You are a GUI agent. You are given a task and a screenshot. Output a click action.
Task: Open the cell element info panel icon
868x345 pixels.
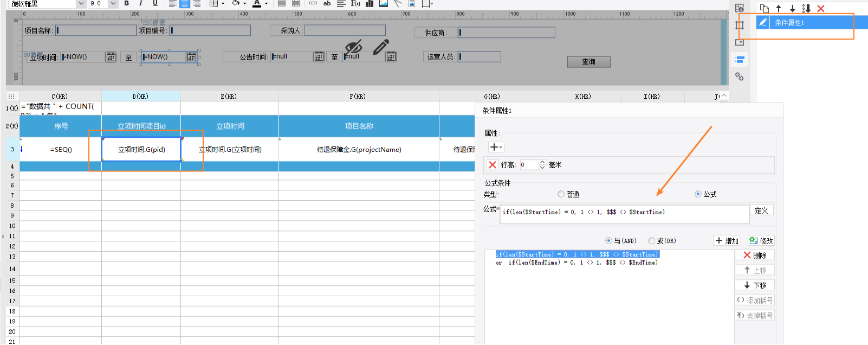(x=740, y=8)
